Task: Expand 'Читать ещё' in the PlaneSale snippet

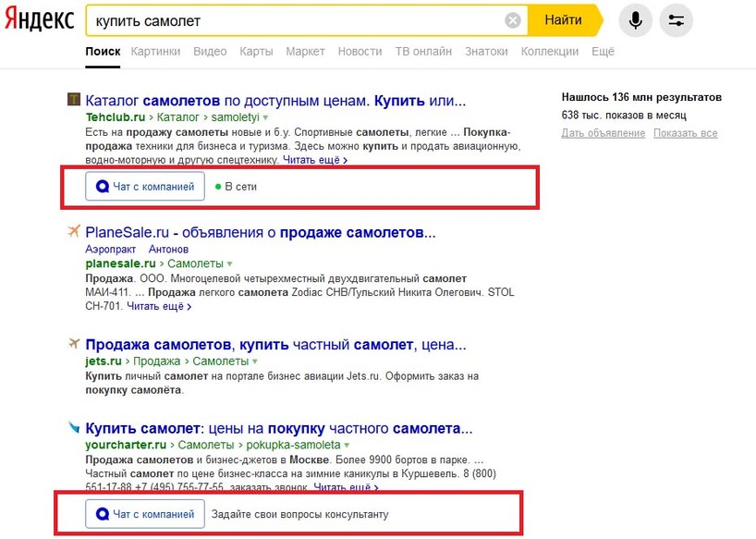Action: tap(159, 307)
